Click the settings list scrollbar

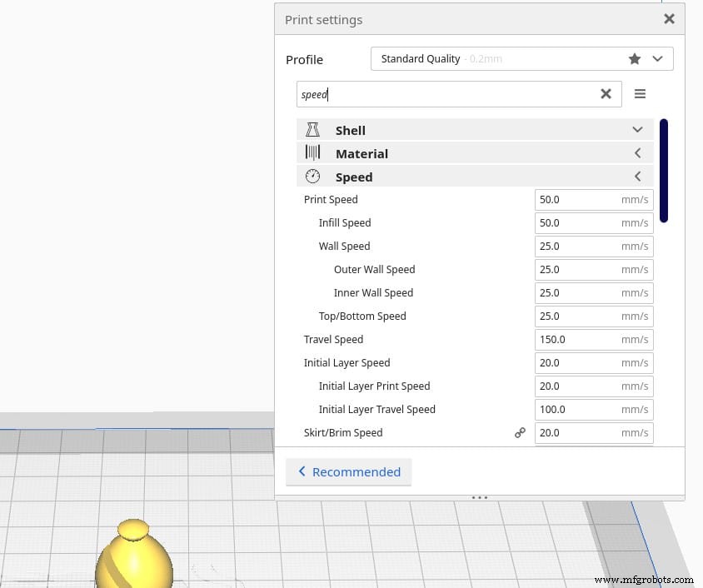pos(664,171)
